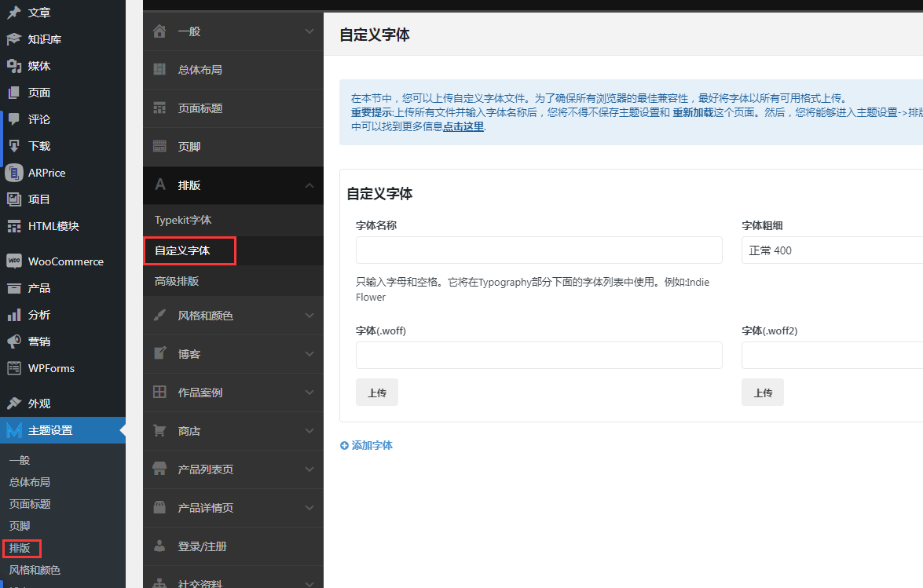Viewport: 923px width, 588px height.
Task: Expand the 博客 section chevron
Action: (x=309, y=353)
